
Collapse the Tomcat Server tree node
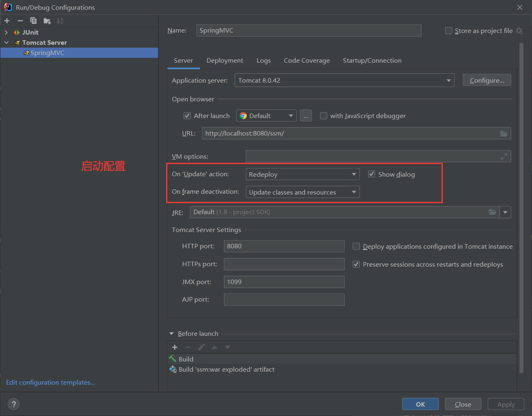coord(6,43)
